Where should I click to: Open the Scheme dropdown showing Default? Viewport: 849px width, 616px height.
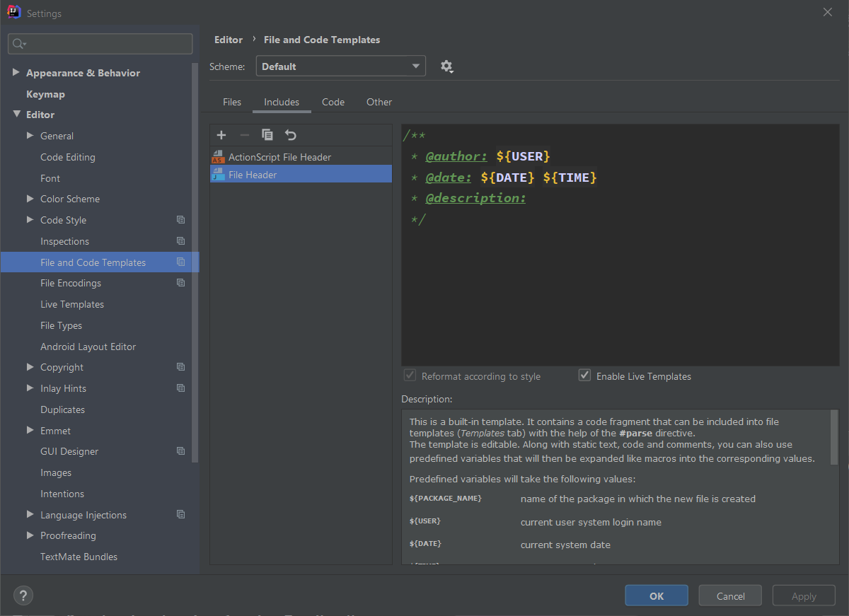coord(340,66)
